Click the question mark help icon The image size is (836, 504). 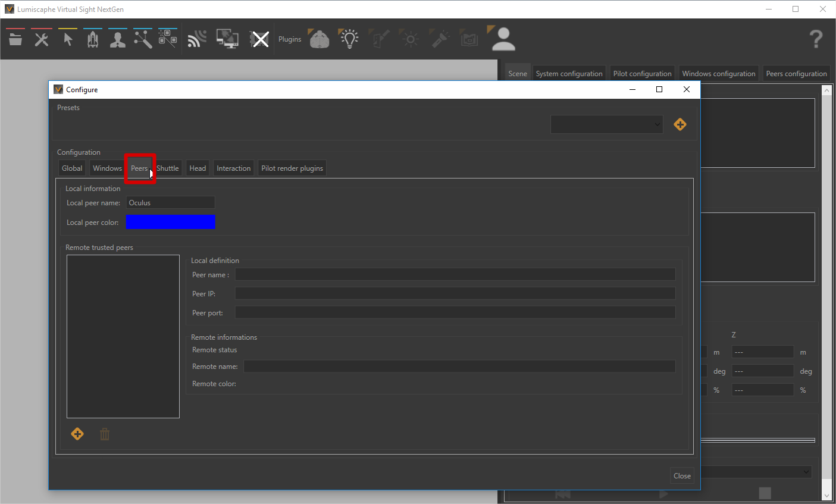click(x=816, y=39)
